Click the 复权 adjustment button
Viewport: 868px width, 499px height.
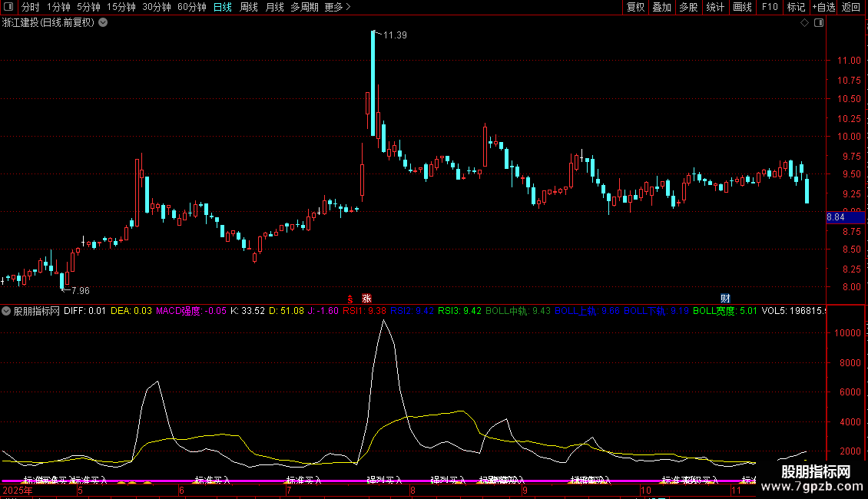(635, 7)
